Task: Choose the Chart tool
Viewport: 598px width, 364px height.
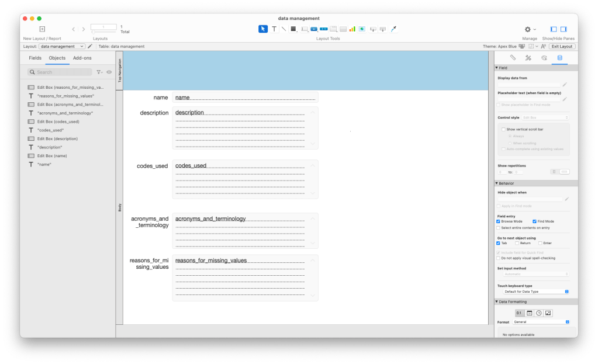Action: click(x=352, y=29)
